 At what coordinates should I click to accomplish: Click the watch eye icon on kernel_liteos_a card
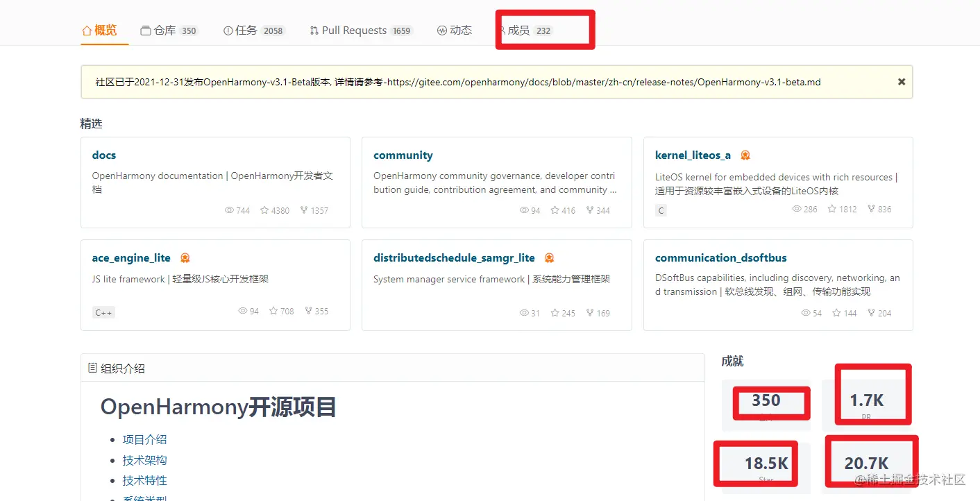click(797, 209)
